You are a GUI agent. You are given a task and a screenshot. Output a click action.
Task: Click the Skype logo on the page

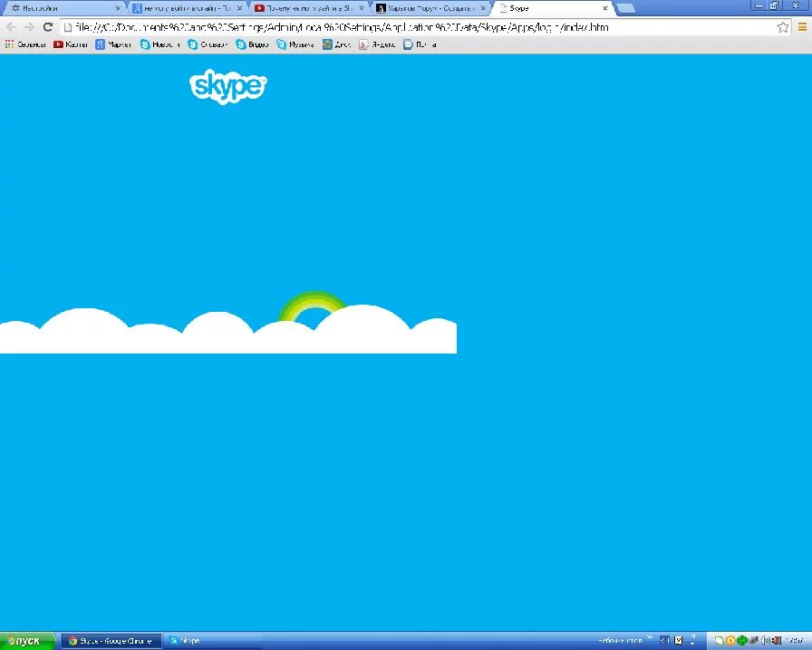point(227,86)
